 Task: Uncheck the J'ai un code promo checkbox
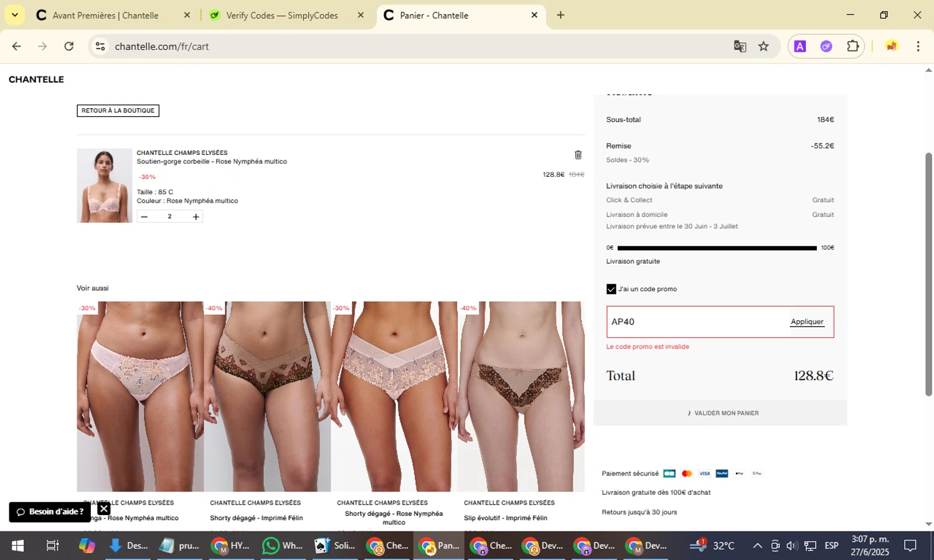611,289
